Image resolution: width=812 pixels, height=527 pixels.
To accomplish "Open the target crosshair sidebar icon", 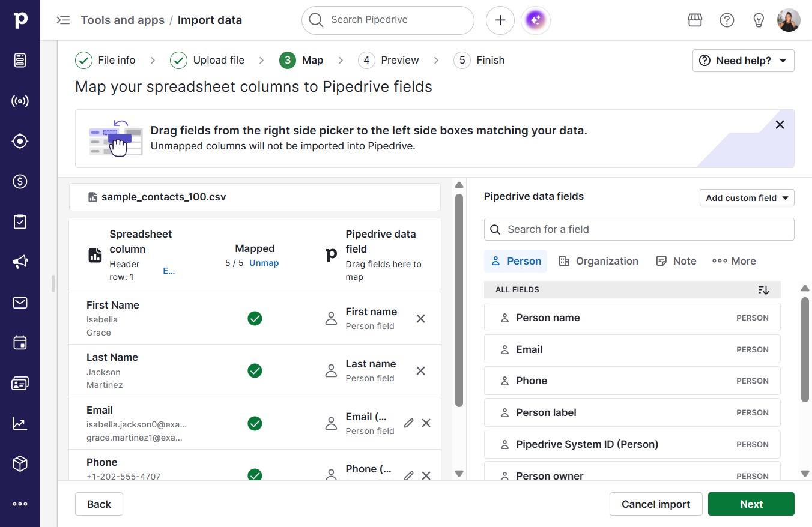I will coord(20,141).
